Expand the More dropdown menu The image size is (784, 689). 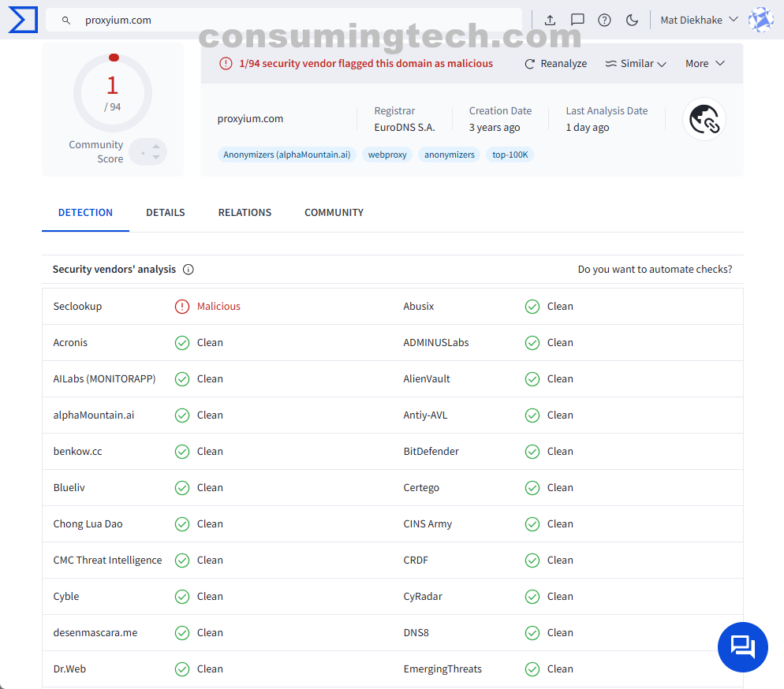pyautogui.click(x=704, y=64)
